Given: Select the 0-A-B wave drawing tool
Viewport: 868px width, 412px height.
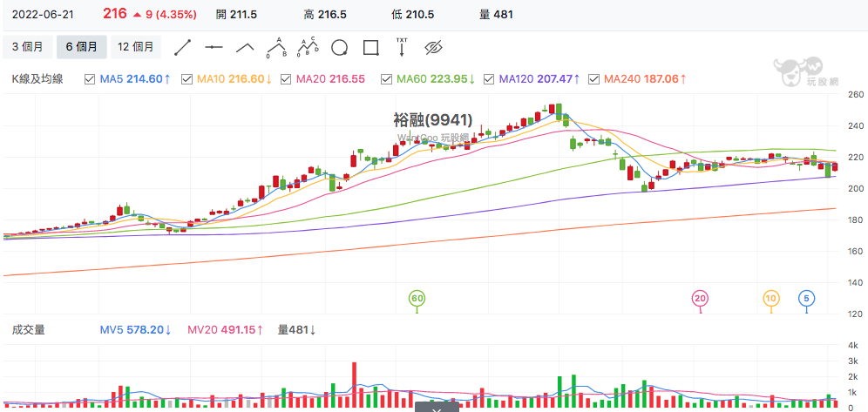Looking at the screenshot, I should pyautogui.click(x=276, y=48).
